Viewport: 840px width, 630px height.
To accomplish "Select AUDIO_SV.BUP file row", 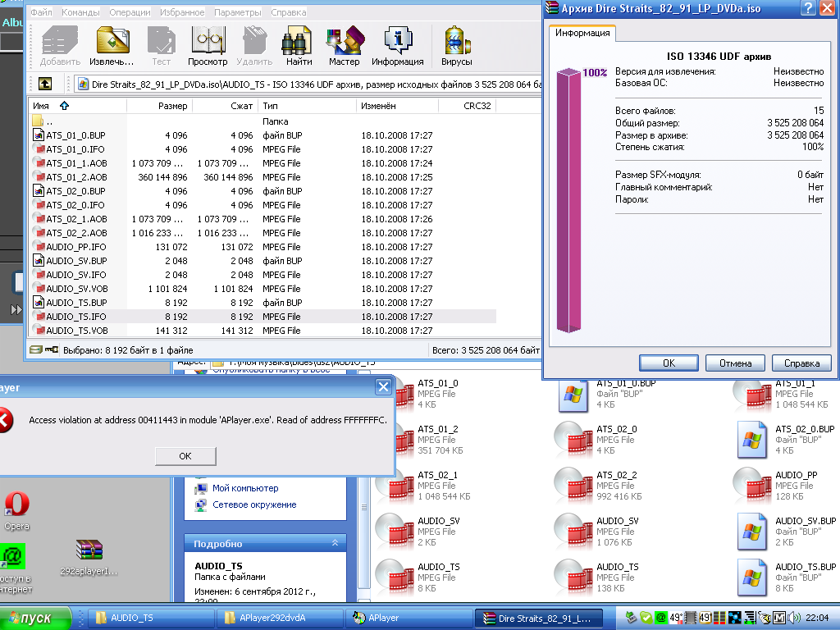I will (x=262, y=261).
